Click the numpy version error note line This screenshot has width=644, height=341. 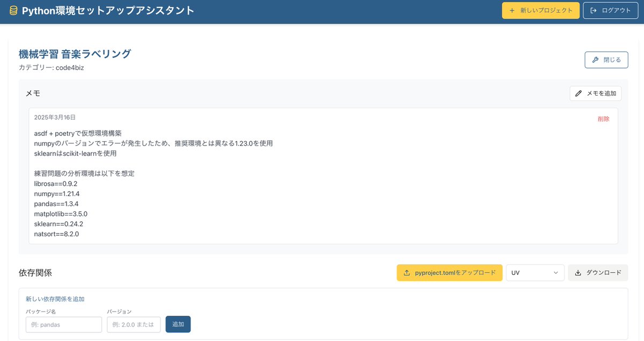click(x=153, y=143)
